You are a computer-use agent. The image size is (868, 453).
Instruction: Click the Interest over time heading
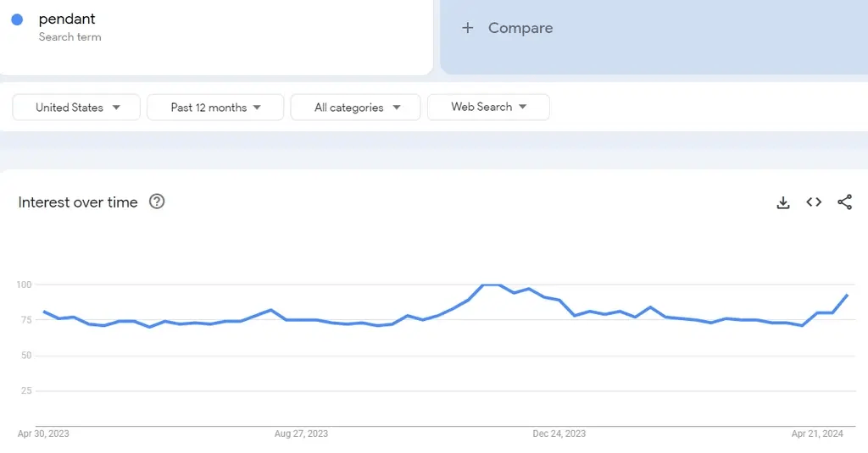point(78,202)
